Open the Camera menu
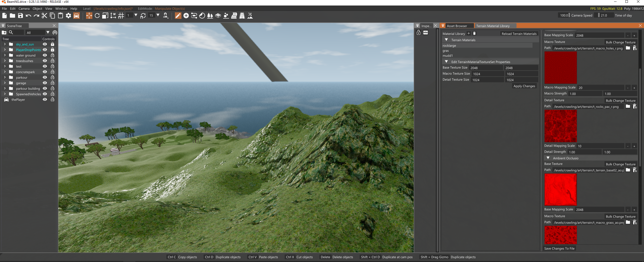Image resolution: width=644 pixels, height=262 pixels. 24,9
